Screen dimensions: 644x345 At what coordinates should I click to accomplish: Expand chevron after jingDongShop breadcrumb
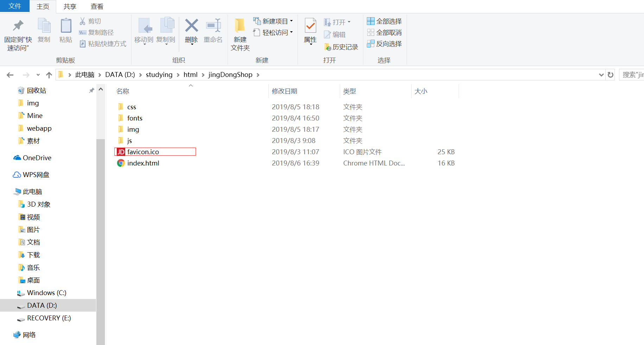[258, 75]
